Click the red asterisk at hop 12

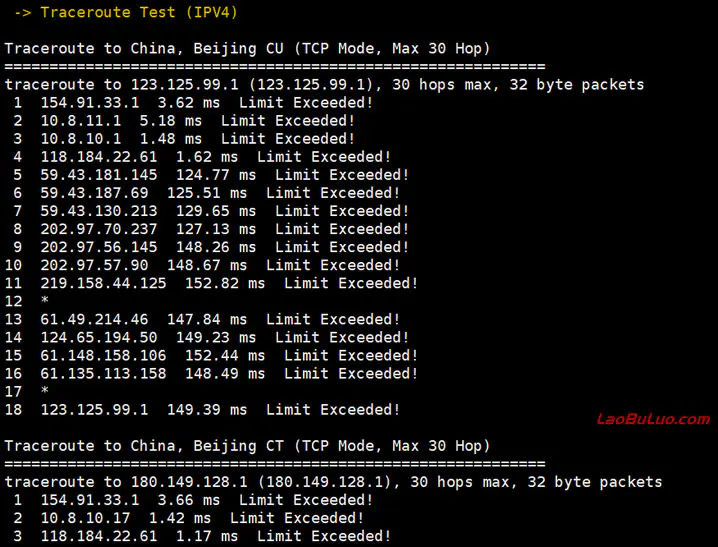point(44,302)
